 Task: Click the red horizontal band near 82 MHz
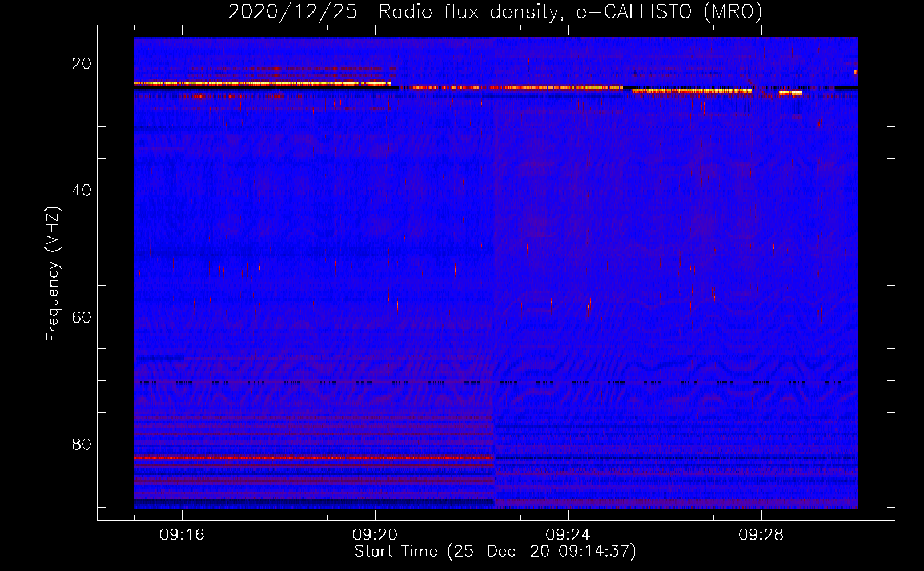coord(314,458)
